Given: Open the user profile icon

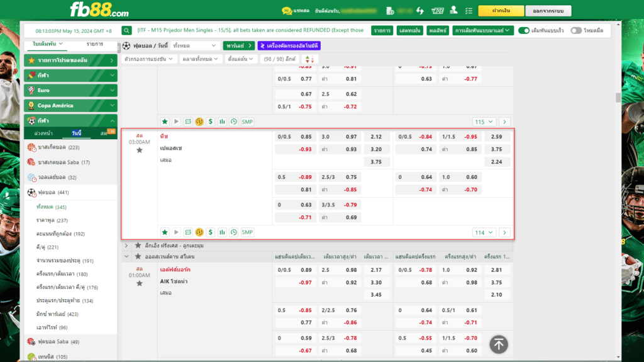Looking at the screenshot, I should click(453, 10).
